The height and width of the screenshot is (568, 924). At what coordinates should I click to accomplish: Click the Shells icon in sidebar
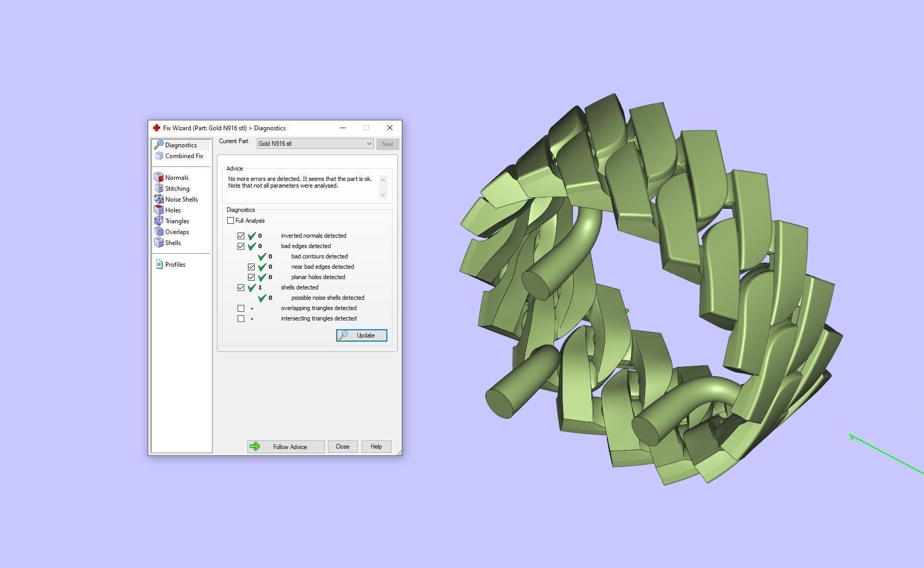[x=159, y=243]
